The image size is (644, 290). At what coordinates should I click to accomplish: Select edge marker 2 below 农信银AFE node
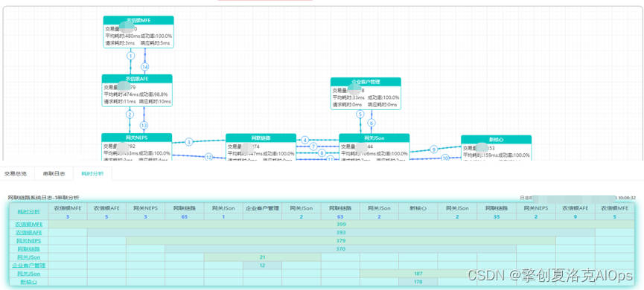pos(130,115)
